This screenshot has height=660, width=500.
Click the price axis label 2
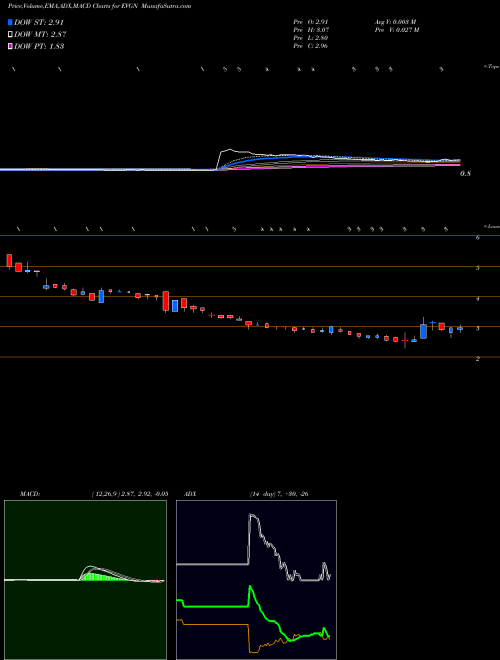(x=478, y=359)
